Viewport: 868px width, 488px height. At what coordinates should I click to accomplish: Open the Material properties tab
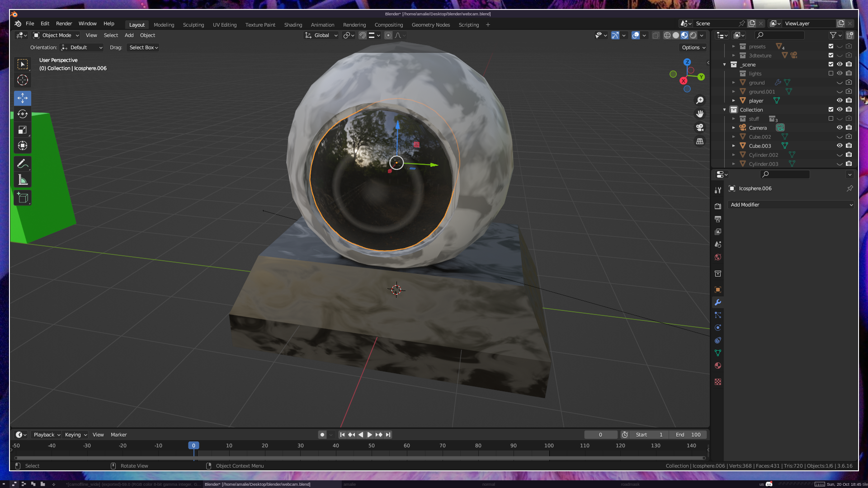pos(718,366)
